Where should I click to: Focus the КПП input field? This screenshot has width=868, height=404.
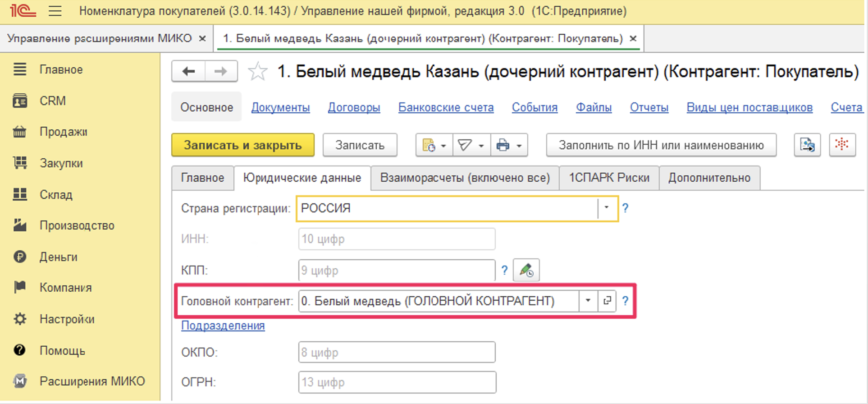397,271
